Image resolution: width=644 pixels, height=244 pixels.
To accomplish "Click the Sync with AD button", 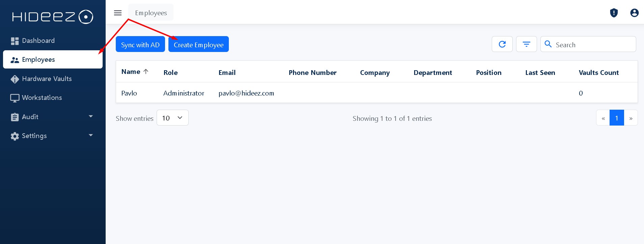I will tap(140, 44).
